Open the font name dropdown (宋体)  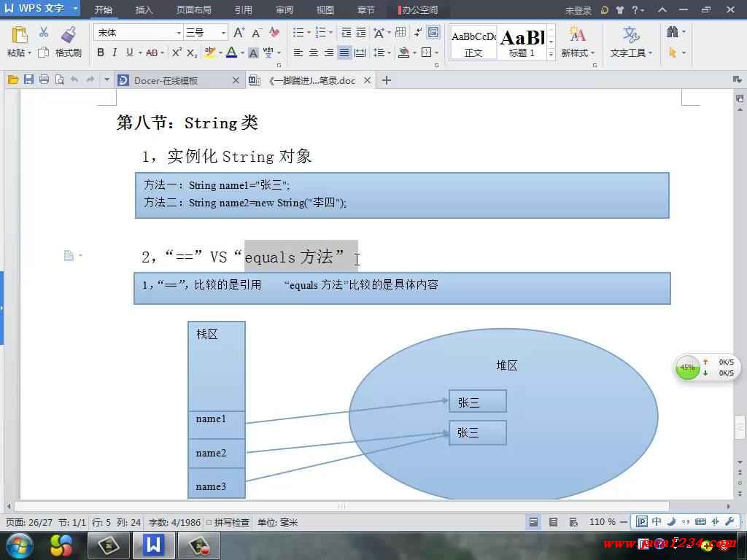tap(179, 33)
